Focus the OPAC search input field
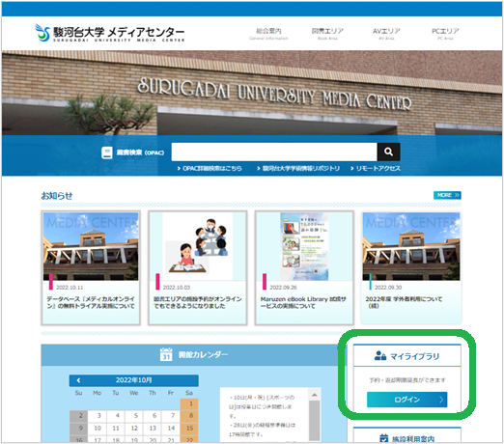This screenshot has height=444, width=504. pyautogui.click(x=274, y=152)
